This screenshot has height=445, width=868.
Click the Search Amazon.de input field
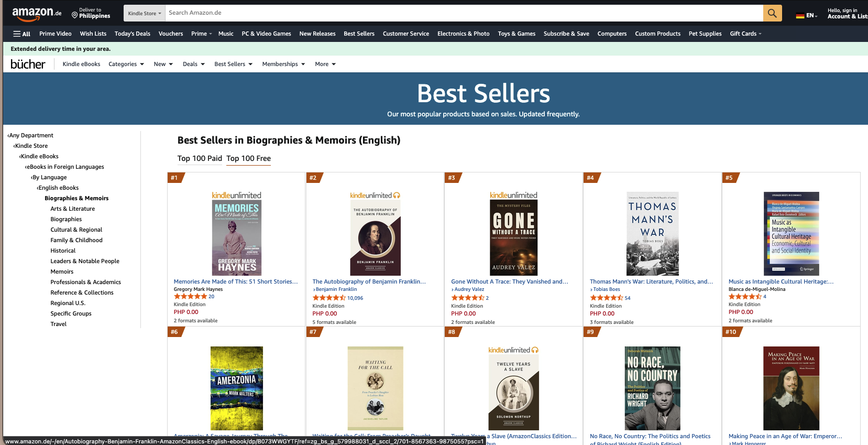click(x=464, y=13)
